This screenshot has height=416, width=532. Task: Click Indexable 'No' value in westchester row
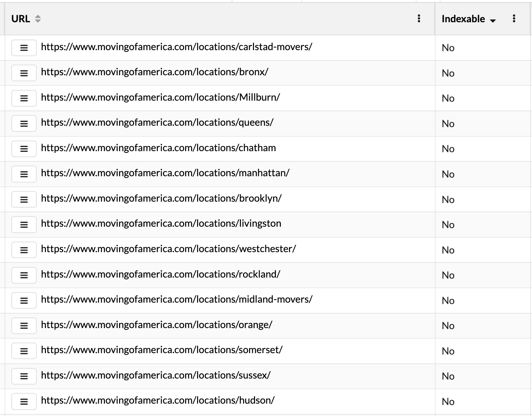[x=448, y=250]
